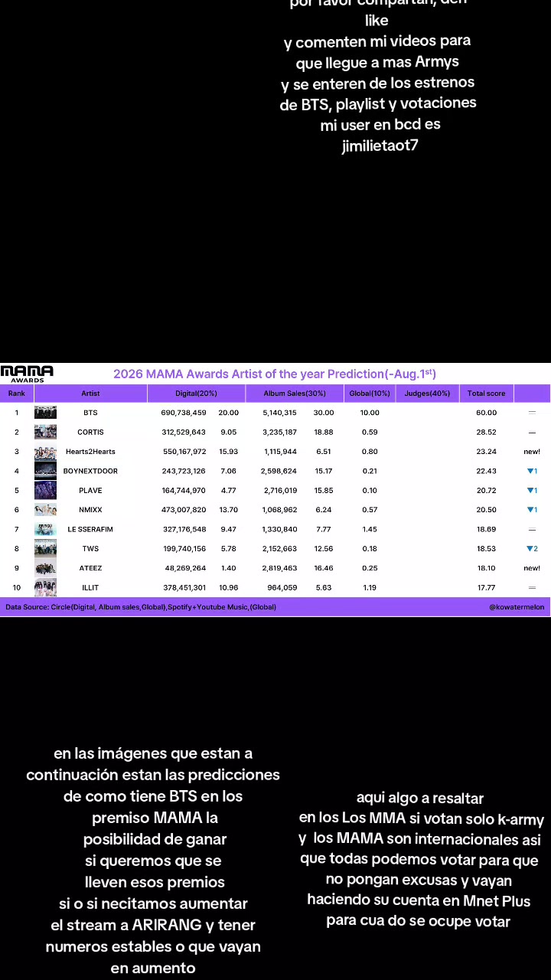Click NMIXX digital value 473,007,820
Screen dimensions: 551x980
click(184, 510)
